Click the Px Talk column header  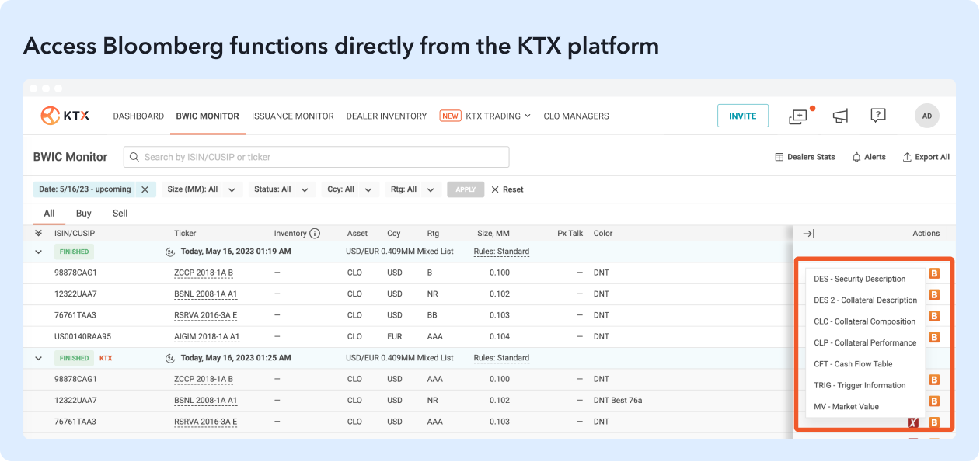pos(570,233)
